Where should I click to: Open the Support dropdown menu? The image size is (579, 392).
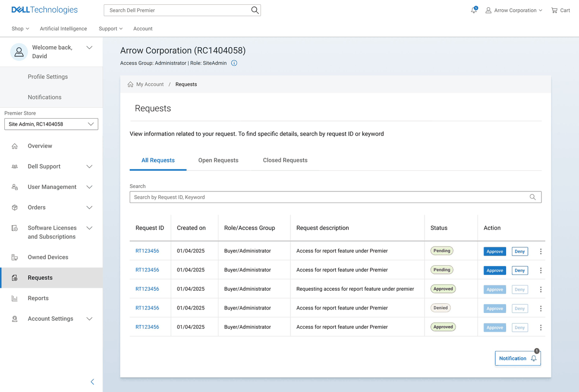(110, 29)
